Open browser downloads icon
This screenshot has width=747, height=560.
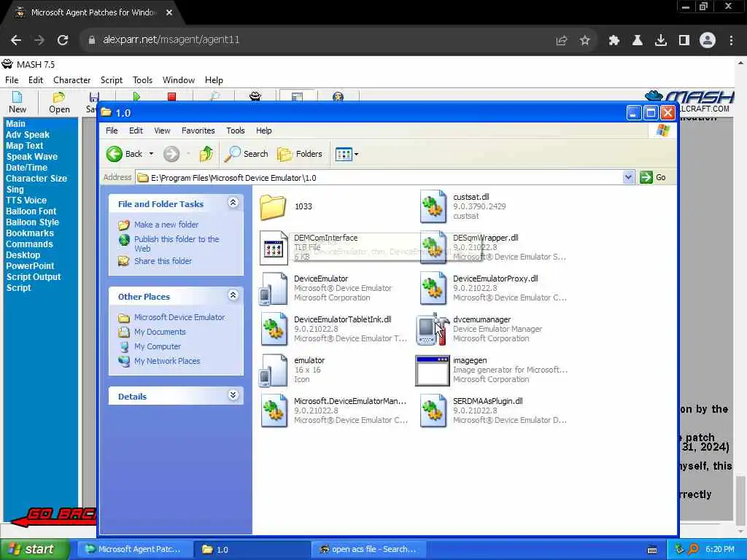pyautogui.click(x=660, y=41)
